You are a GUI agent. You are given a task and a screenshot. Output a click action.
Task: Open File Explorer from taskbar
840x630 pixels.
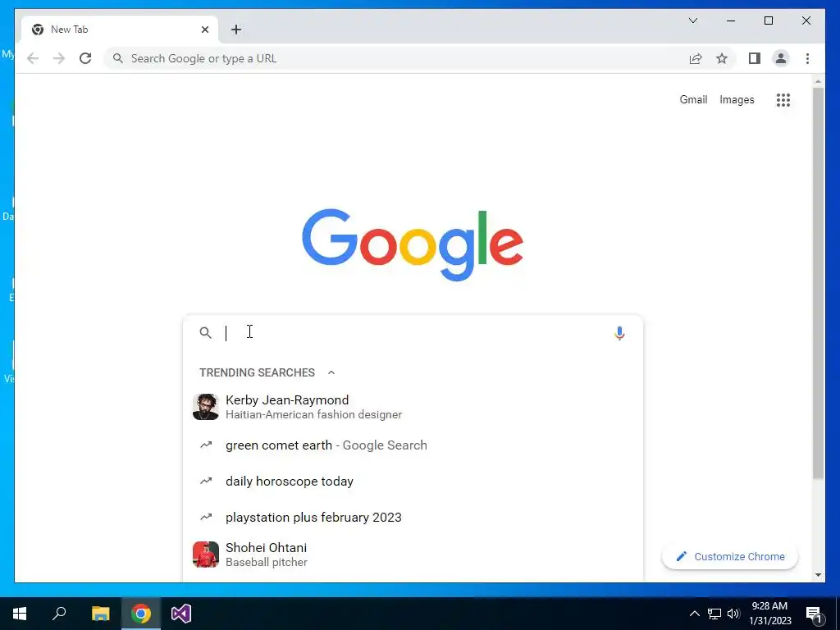pyautogui.click(x=100, y=614)
